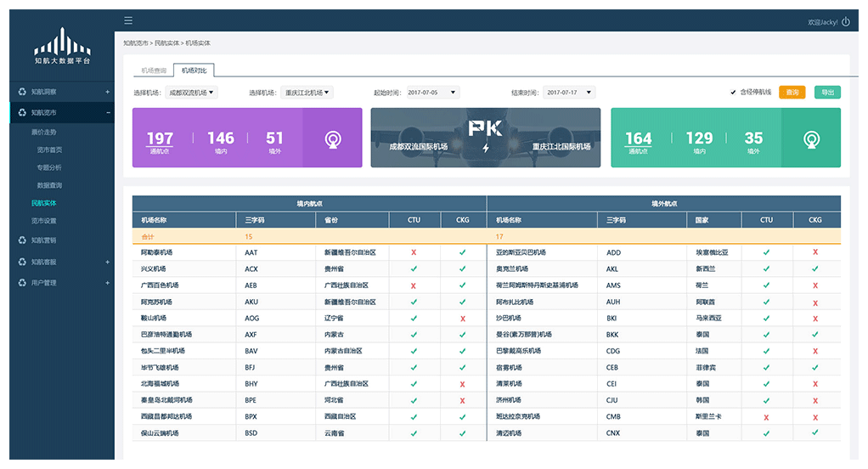Click the recycle icon beside 用户管理
868x469 pixels.
click(x=22, y=283)
